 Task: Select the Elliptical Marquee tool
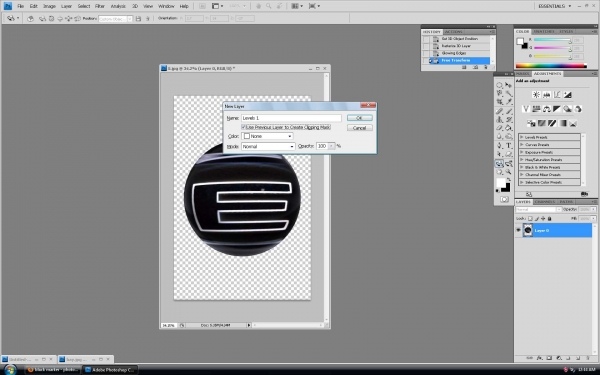pyautogui.click(x=499, y=85)
